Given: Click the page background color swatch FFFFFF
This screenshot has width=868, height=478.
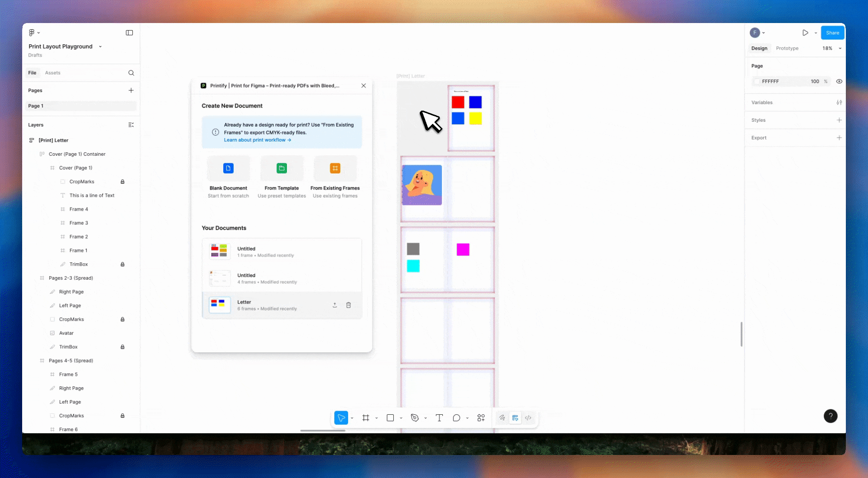Looking at the screenshot, I should pyautogui.click(x=757, y=81).
